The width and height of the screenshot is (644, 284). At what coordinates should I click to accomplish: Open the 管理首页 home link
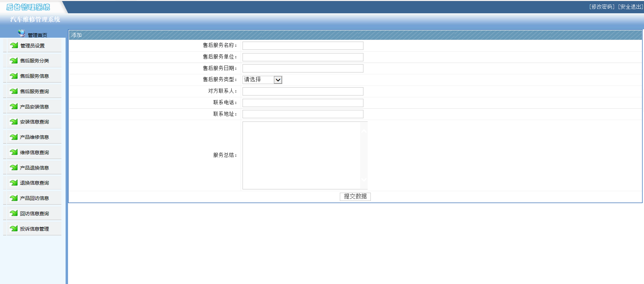[38, 35]
